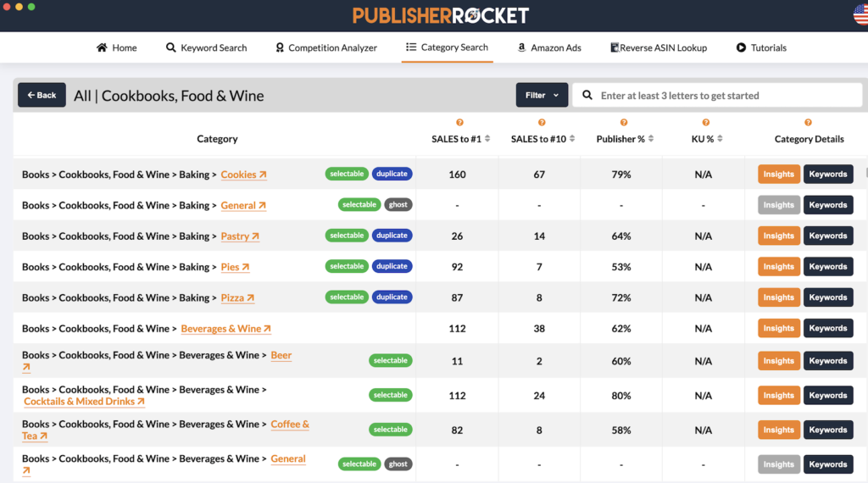Screen dimensions: 868x483
Task: Click Keywords for the Pastry row
Action: click(828, 236)
